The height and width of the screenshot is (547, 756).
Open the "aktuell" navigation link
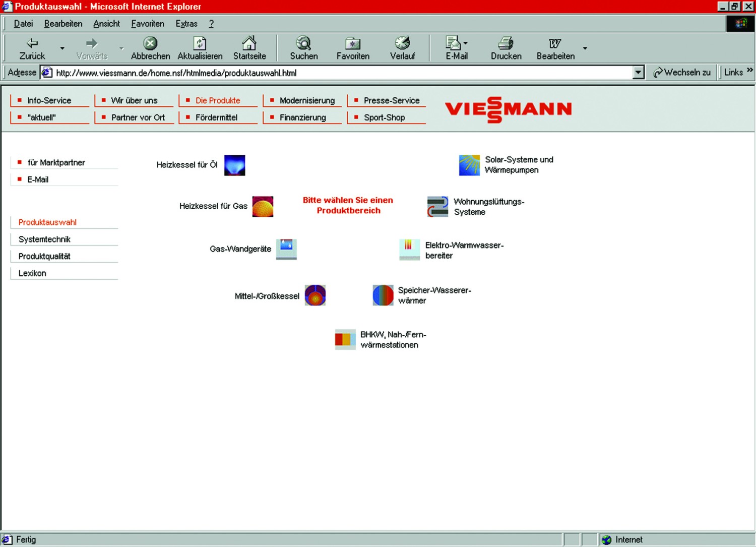(42, 117)
